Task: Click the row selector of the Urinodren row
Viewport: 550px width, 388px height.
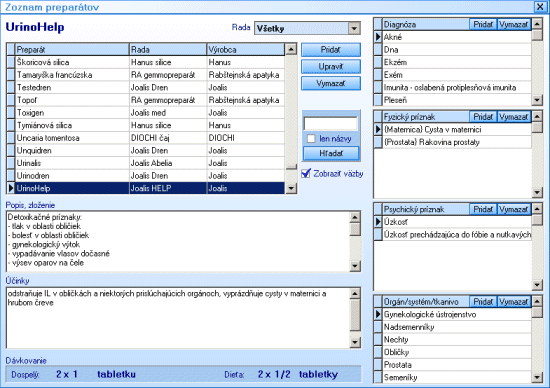Action: pos(11,176)
